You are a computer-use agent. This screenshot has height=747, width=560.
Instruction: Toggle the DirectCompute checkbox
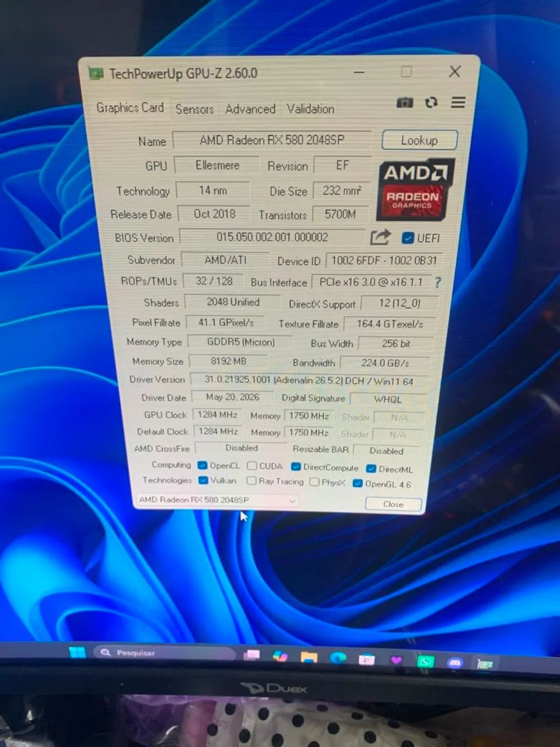point(296,467)
